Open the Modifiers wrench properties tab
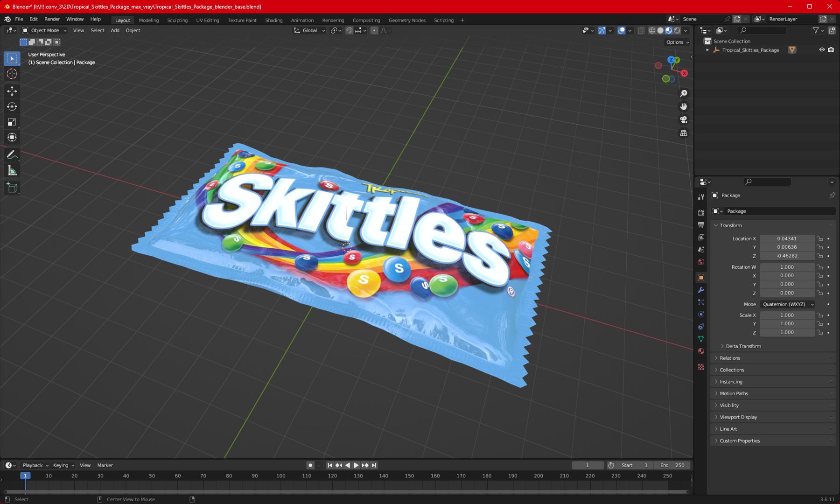 (701, 290)
